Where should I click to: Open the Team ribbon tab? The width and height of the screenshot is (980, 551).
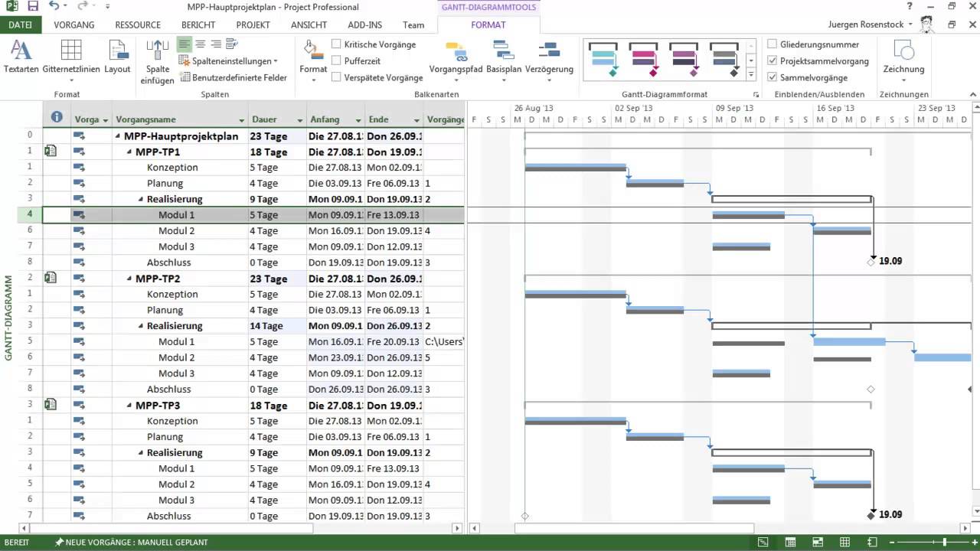tap(413, 24)
